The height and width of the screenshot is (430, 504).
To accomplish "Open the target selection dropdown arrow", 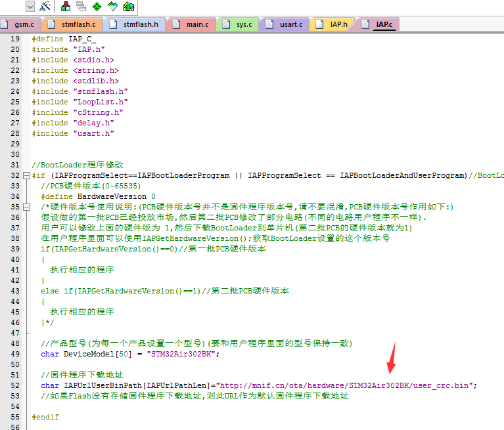I will pyautogui.click(x=30, y=7).
